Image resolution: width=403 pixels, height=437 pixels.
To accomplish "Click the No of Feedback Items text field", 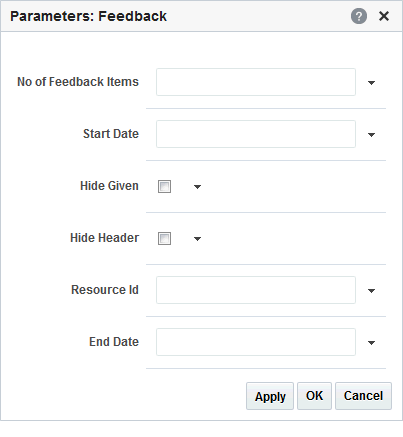I will click(256, 82).
